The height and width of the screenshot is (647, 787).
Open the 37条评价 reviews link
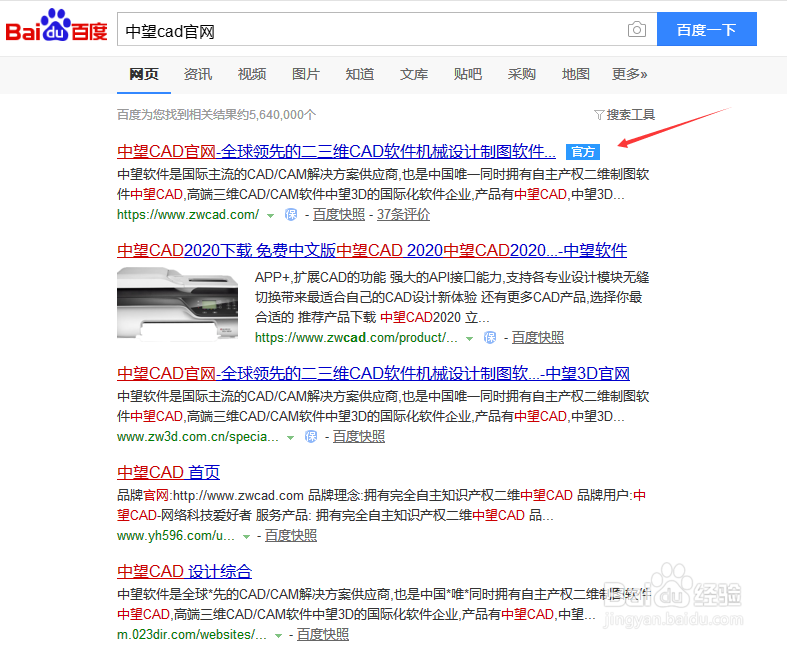point(404,215)
